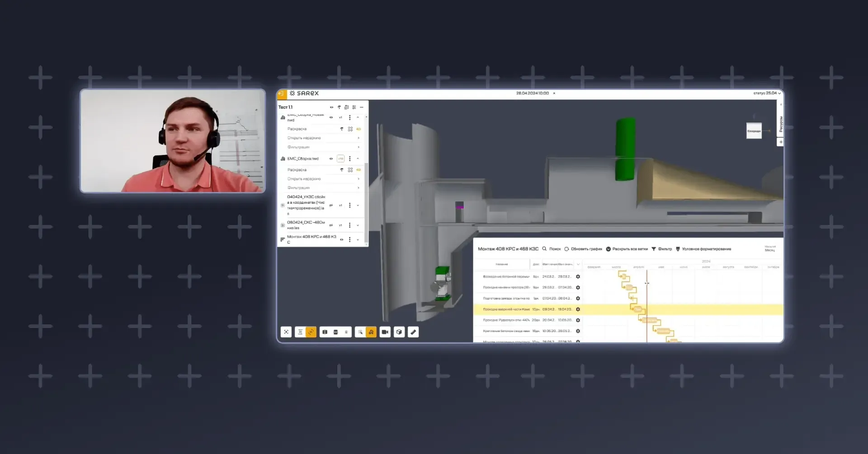The height and width of the screenshot is (454, 868).
Task: Click Раскрыть все ветки button
Action: click(627, 249)
